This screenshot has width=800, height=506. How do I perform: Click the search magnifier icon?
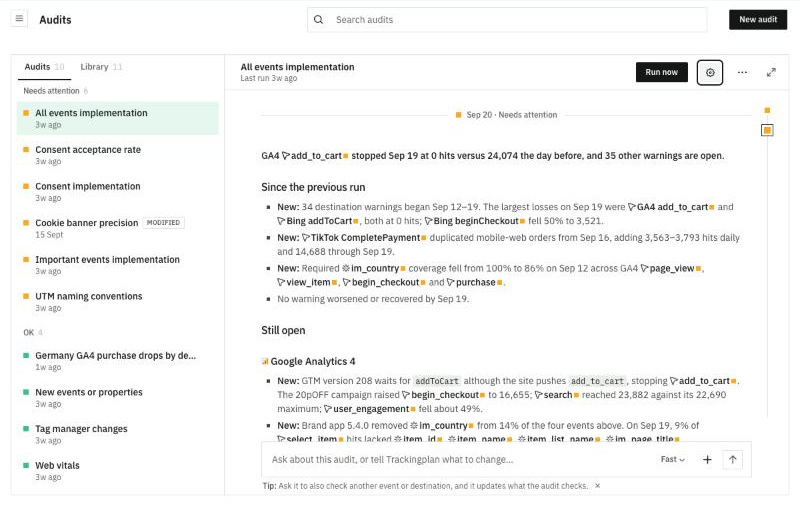(x=318, y=20)
